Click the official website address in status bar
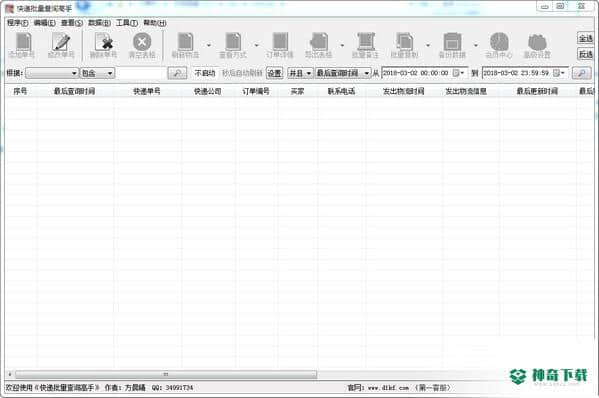The width and height of the screenshot is (599, 398). pos(388,388)
